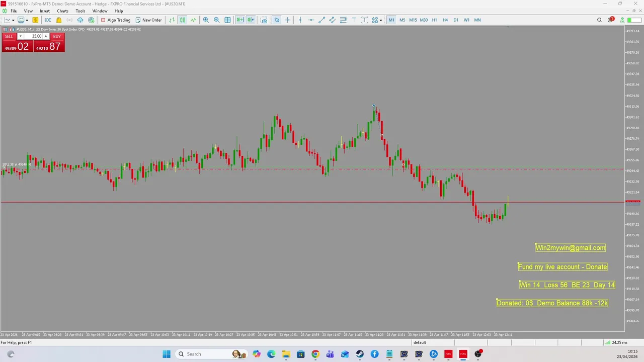The width and height of the screenshot is (644, 362).
Task: Select the arrow cursor tool
Action: (277, 20)
